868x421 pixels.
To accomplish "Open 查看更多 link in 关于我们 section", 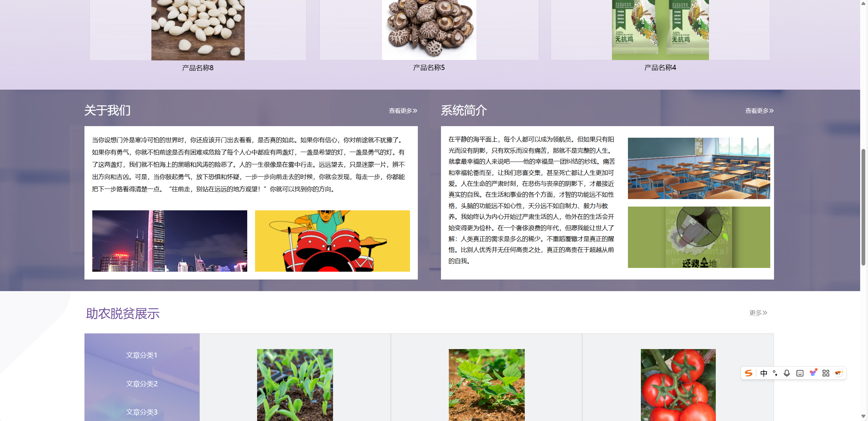I will tap(403, 110).
